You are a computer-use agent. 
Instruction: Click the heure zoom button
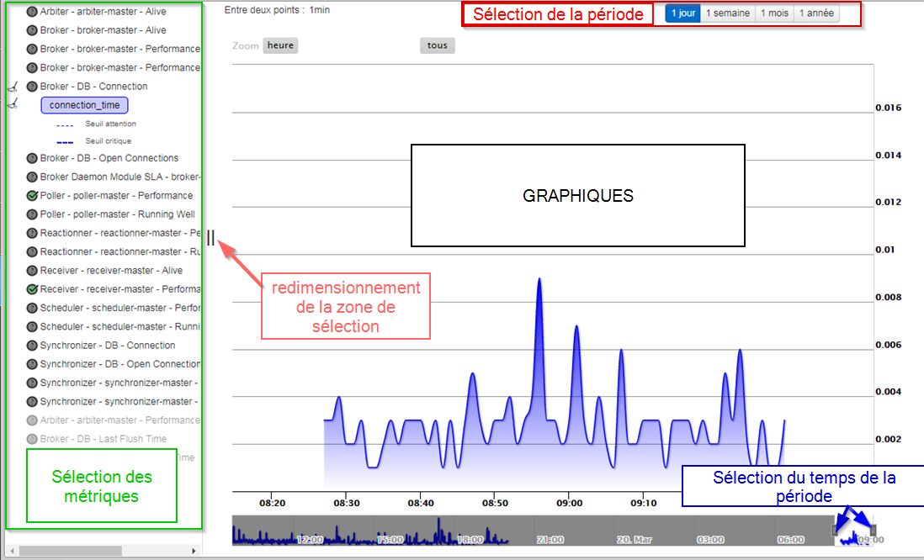tap(280, 45)
